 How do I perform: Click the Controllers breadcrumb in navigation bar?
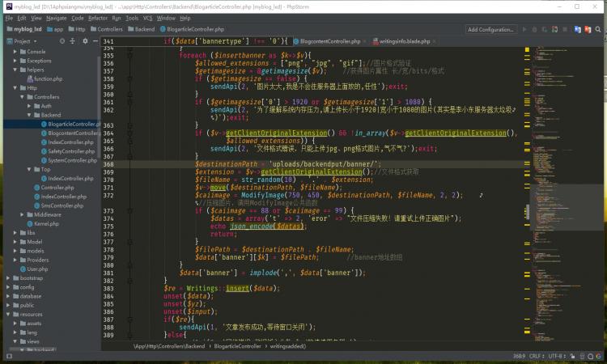[111, 29]
